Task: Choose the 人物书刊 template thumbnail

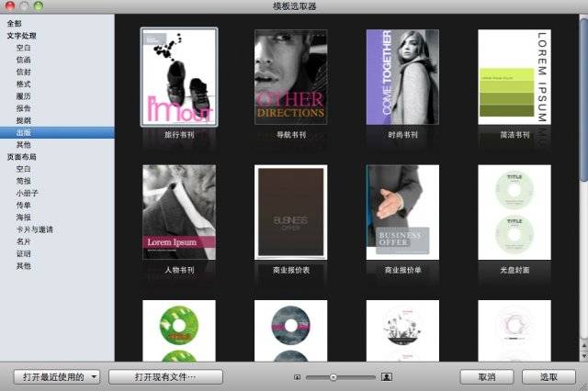Action: tap(179, 212)
